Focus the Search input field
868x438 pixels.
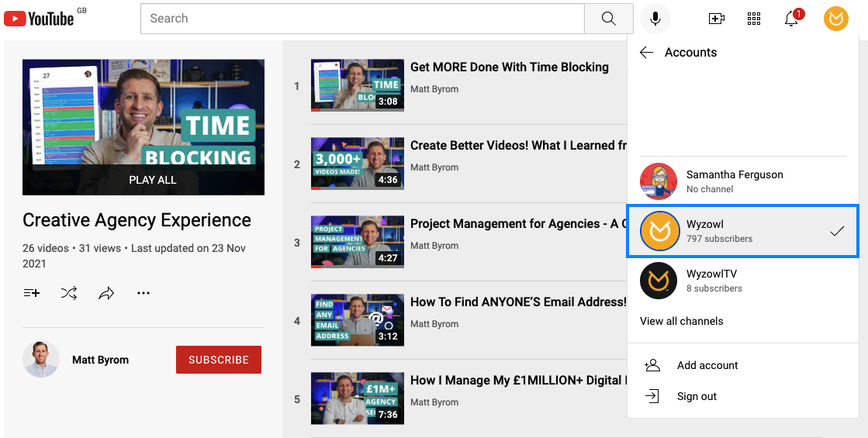pyautogui.click(x=362, y=19)
